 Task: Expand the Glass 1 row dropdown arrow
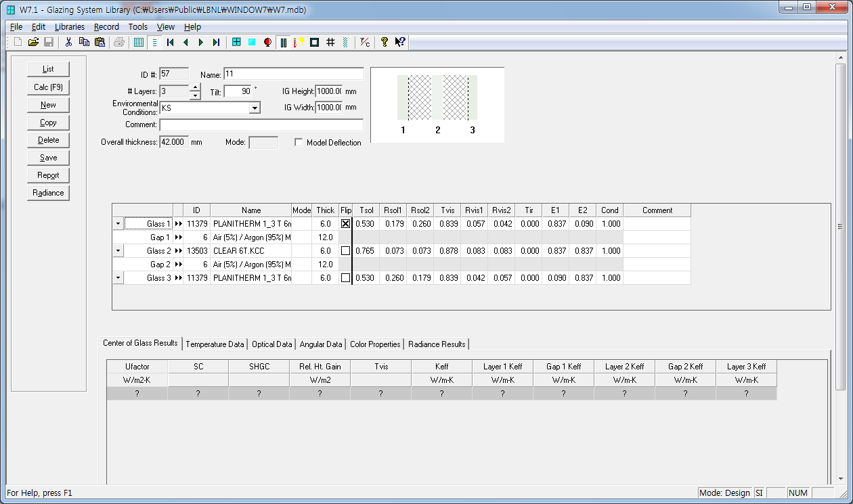(118, 224)
